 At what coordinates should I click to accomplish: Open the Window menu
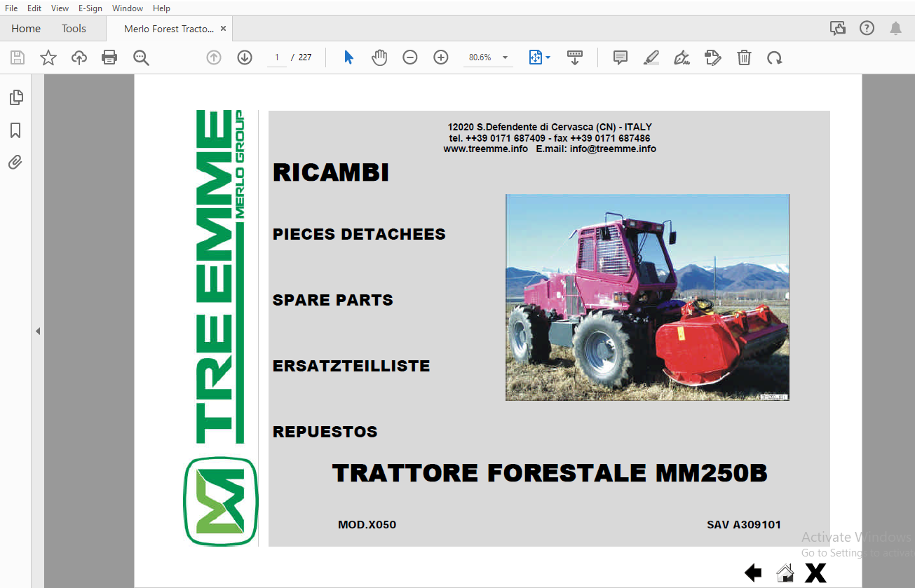coord(128,8)
